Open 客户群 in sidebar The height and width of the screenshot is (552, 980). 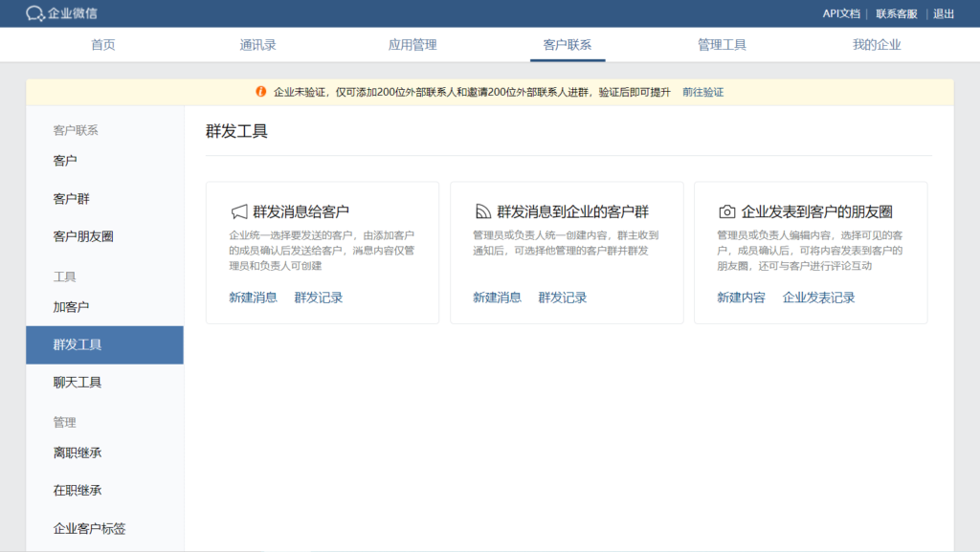pos(104,199)
